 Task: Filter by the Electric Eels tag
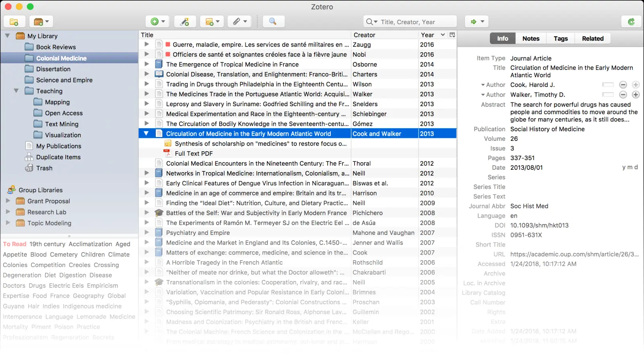coord(66,286)
